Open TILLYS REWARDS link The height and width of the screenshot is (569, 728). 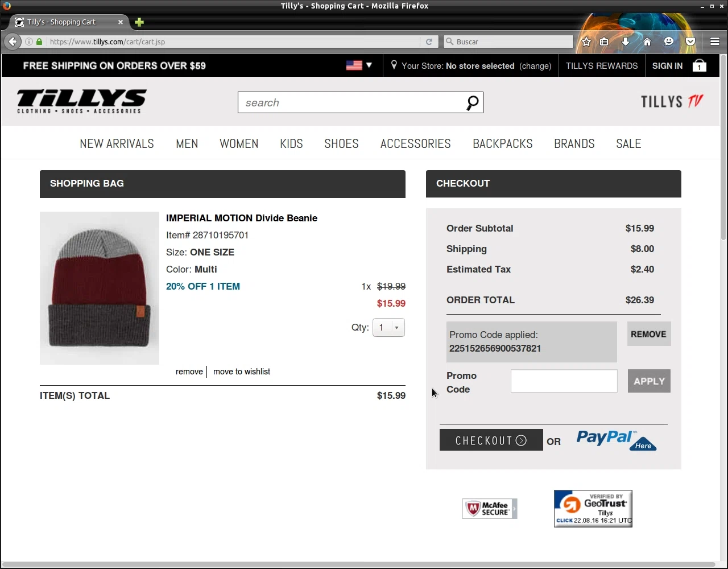[x=602, y=65]
